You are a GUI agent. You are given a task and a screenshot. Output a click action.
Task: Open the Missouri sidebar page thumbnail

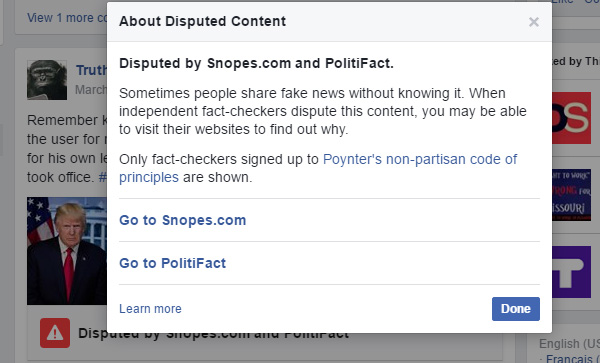point(571,195)
